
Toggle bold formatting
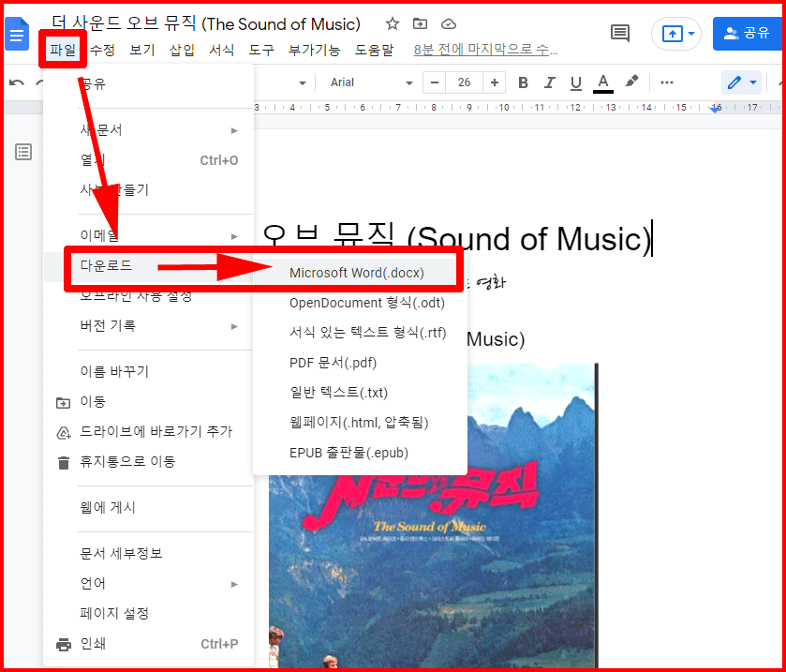click(x=523, y=82)
